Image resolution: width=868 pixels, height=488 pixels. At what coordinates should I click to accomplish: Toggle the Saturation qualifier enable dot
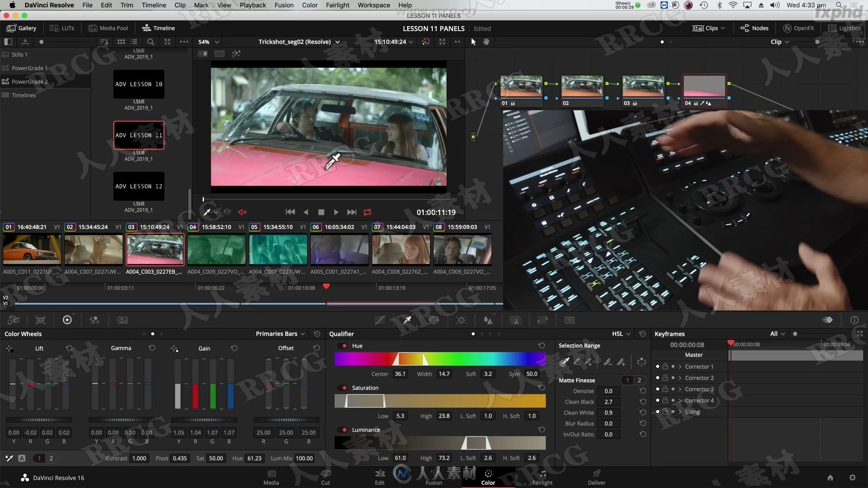click(344, 388)
